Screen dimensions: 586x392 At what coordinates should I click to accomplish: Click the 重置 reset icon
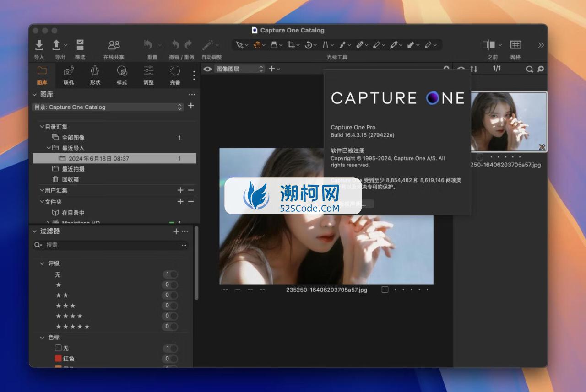point(148,45)
